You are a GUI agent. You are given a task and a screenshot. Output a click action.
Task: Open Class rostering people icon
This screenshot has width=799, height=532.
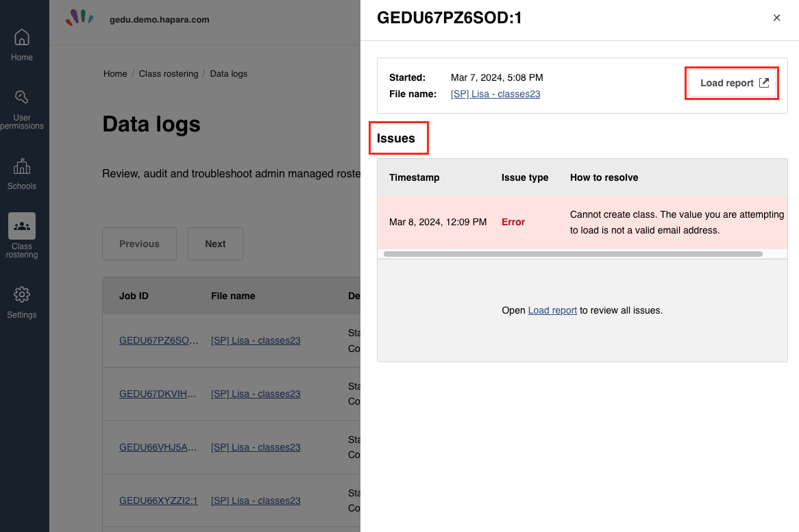(22, 226)
